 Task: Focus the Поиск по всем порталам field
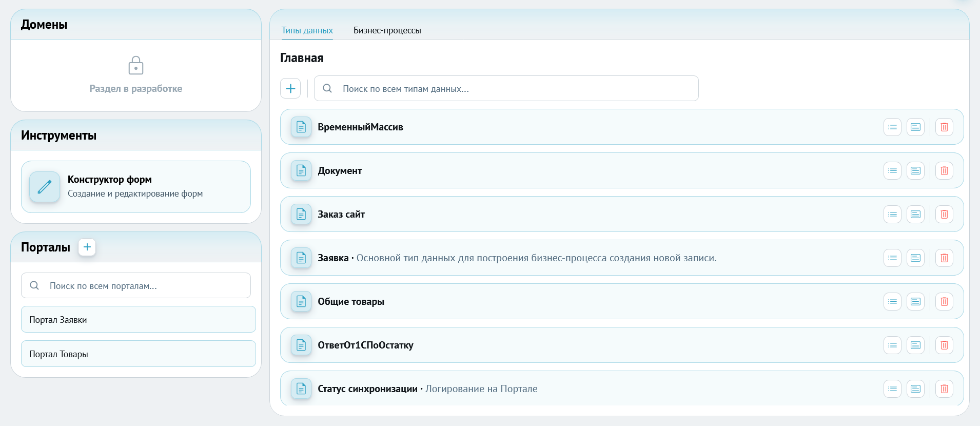click(136, 285)
